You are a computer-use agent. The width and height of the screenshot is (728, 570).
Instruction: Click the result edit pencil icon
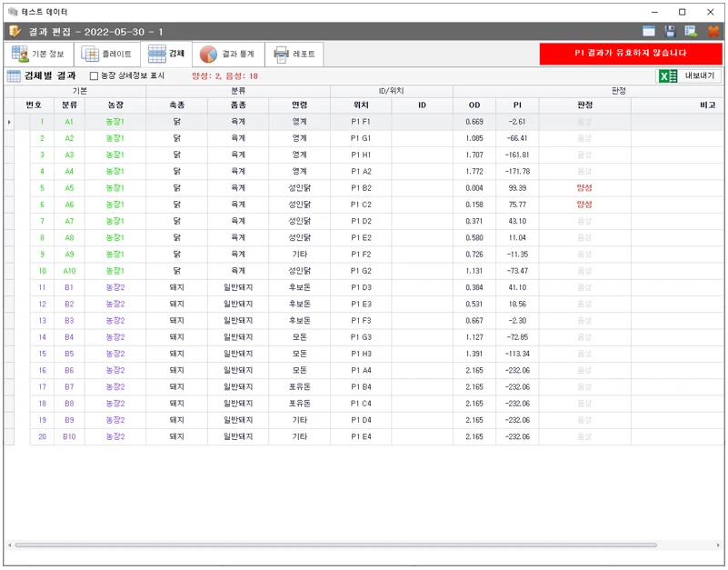pyautogui.click(x=15, y=32)
